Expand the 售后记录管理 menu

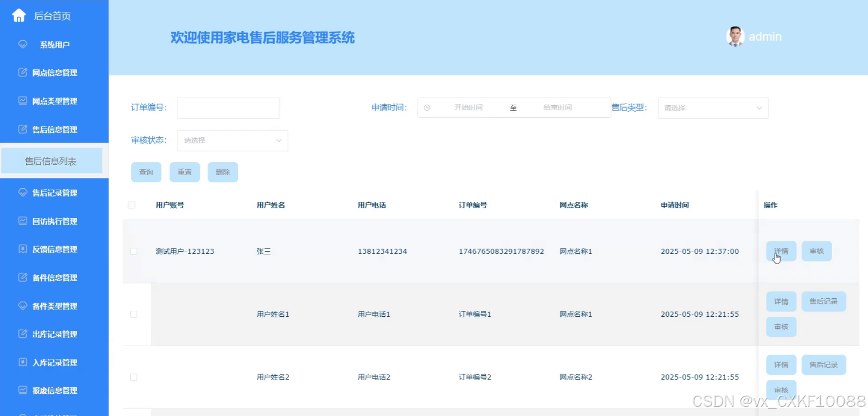(54, 193)
